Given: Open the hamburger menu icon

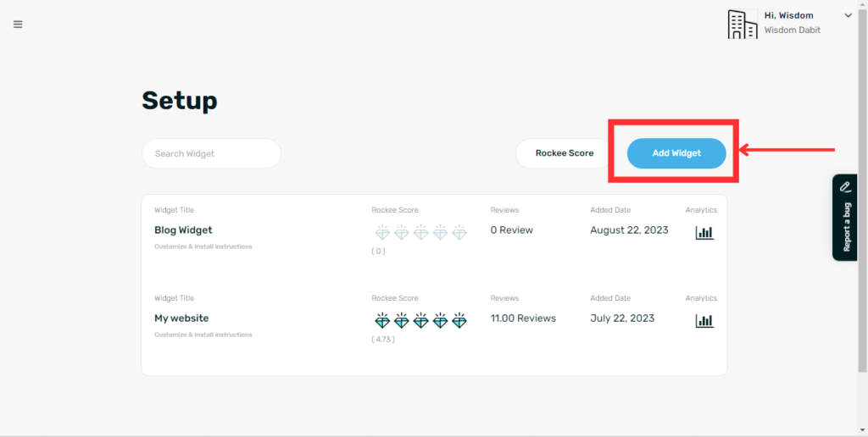Looking at the screenshot, I should (18, 25).
